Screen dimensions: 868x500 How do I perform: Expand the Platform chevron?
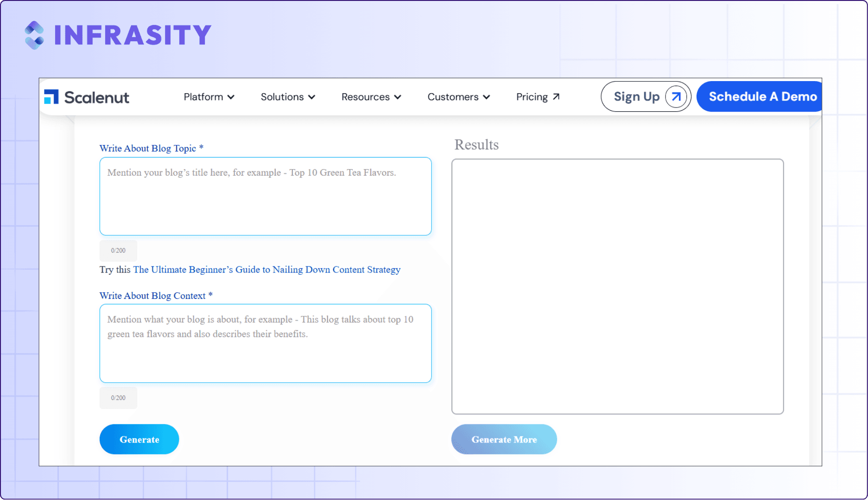231,97
